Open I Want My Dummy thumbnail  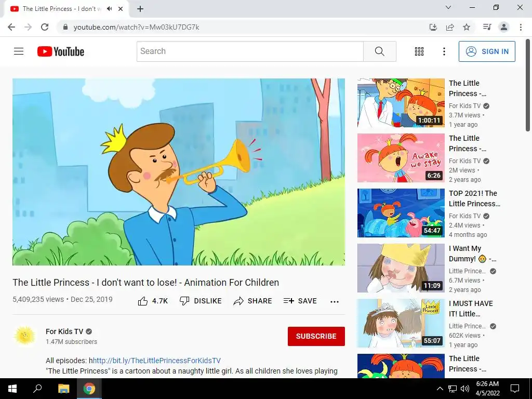coord(401,268)
